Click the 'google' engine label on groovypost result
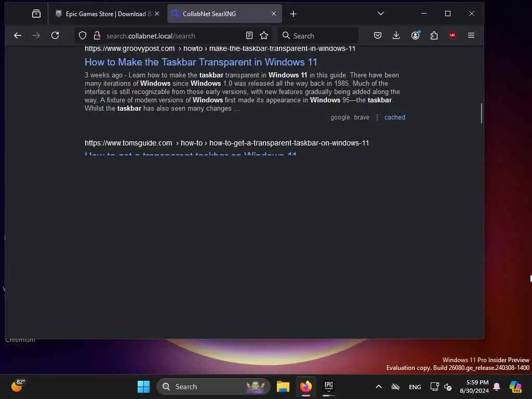 [x=340, y=117]
